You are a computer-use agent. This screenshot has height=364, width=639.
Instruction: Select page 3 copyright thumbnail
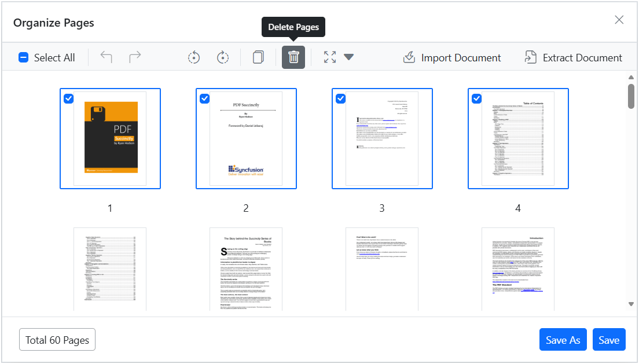382,138
